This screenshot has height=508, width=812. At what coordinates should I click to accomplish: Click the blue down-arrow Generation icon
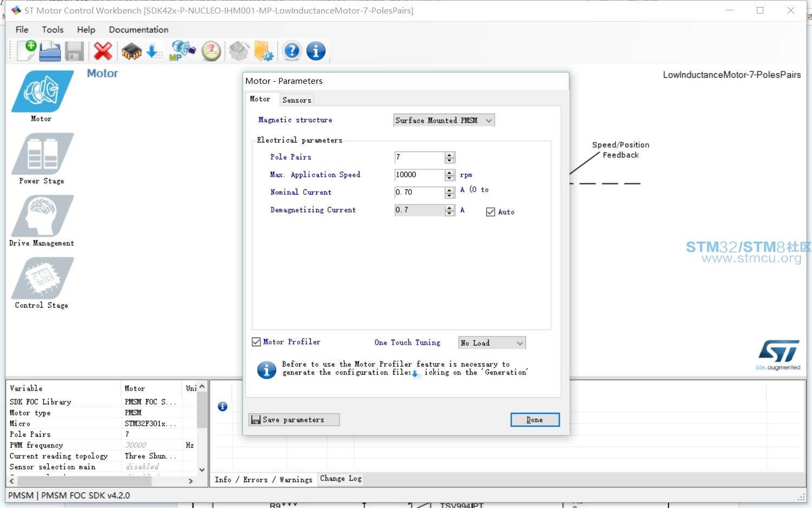(153, 52)
